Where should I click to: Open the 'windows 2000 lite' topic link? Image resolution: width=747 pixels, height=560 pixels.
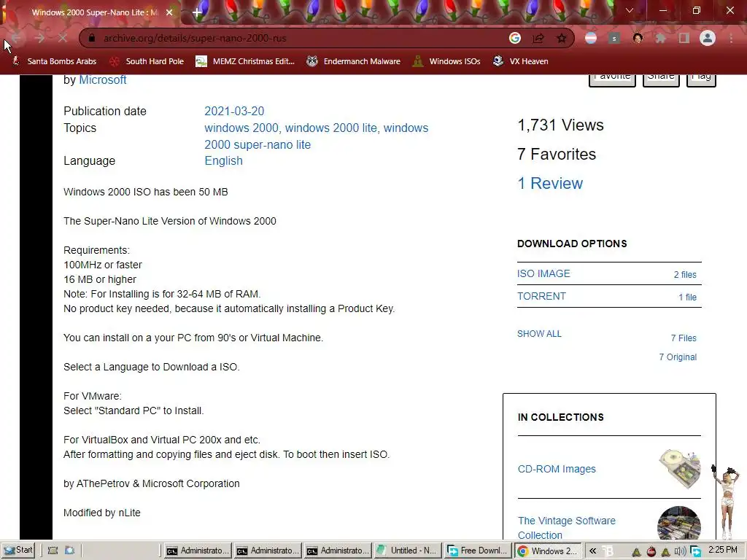332,128
